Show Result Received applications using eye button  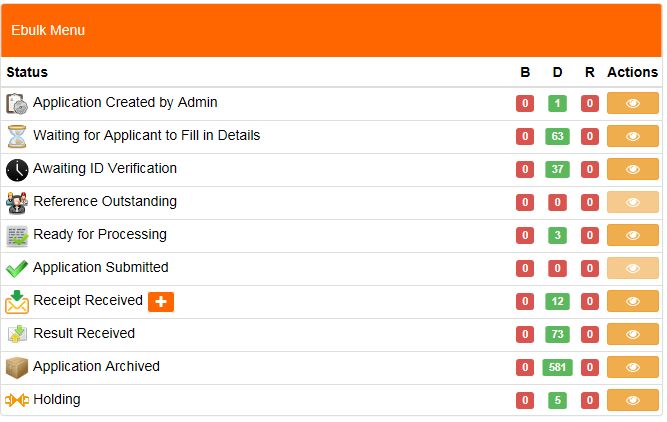click(633, 334)
